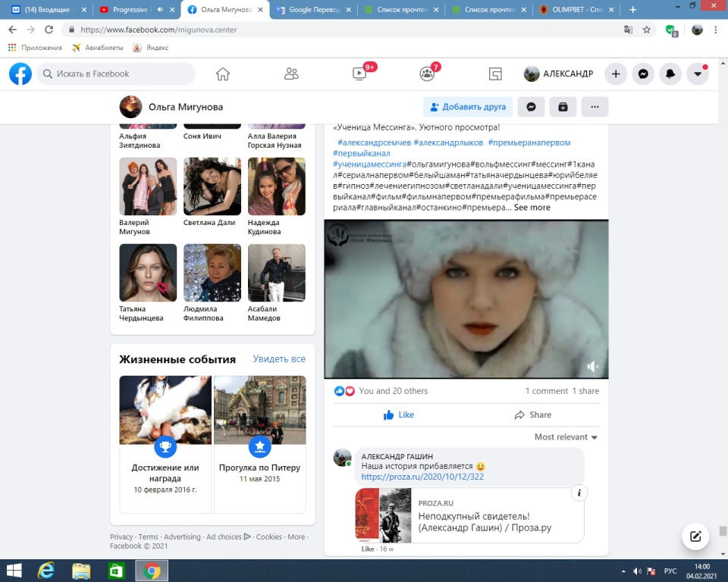
Task: Click Увидеть все in Жизненные события
Action: (x=279, y=358)
